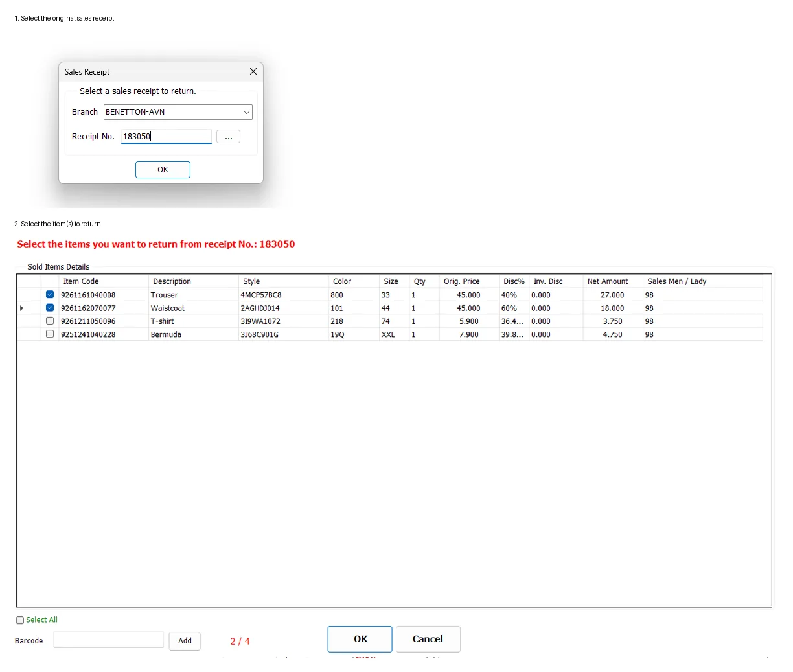Sort by Description column header
Screen dimensions: 793x672
tap(194, 281)
